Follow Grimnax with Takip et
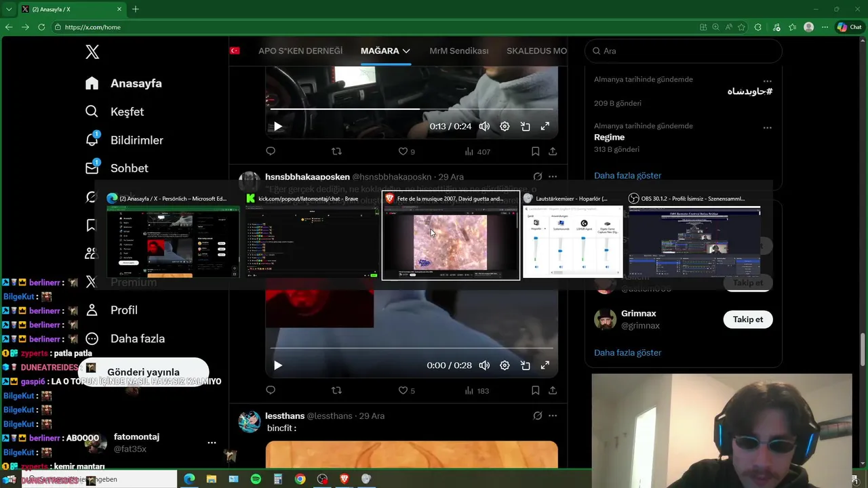This screenshot has width=868, height=488. tap(748, 319)
